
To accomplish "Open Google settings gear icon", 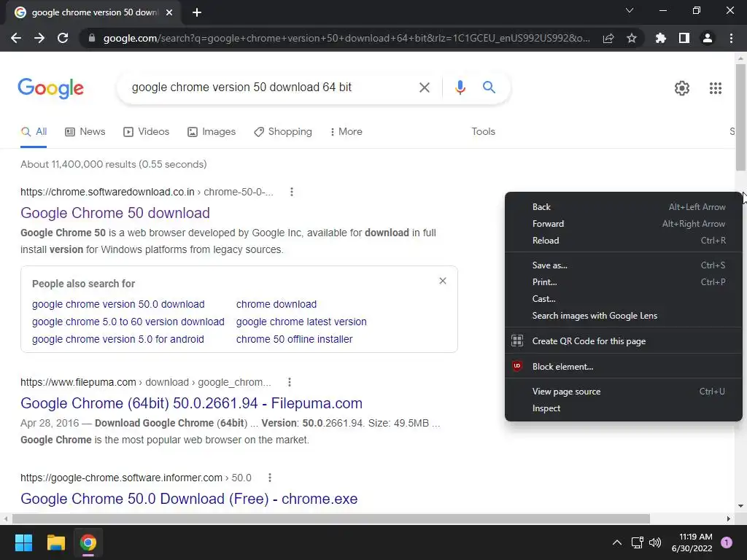I will point(682,88).
